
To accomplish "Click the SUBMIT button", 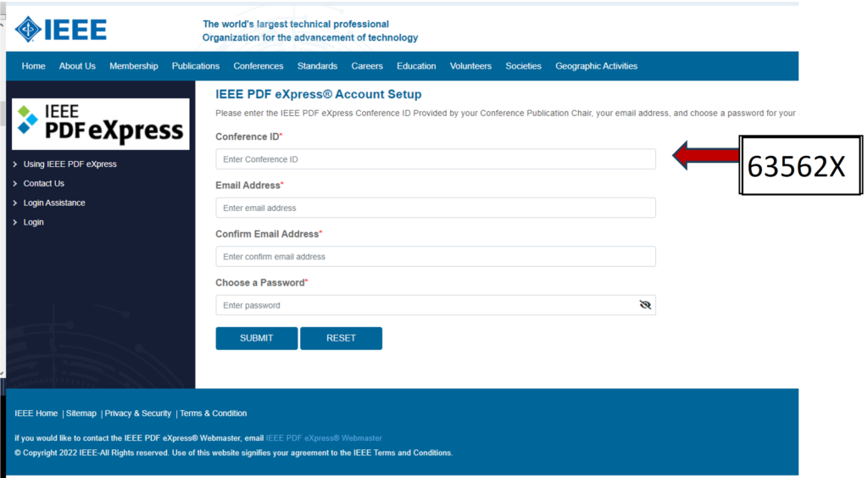I will [x=256, y=338].
